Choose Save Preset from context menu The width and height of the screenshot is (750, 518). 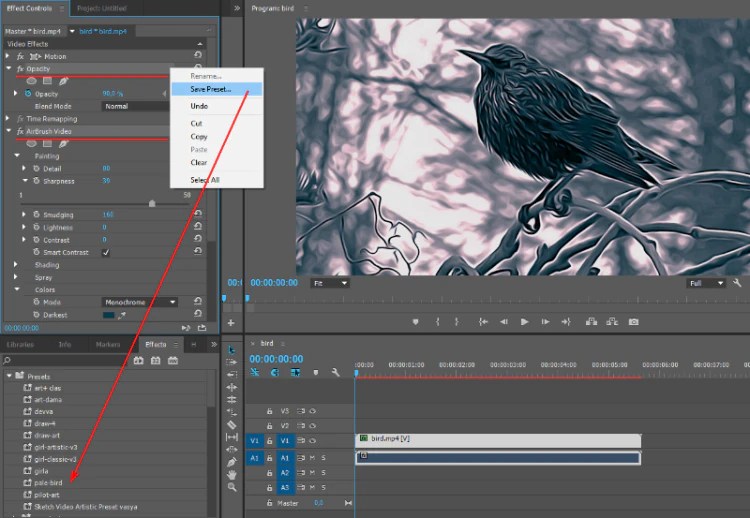(x=217, y=89)
